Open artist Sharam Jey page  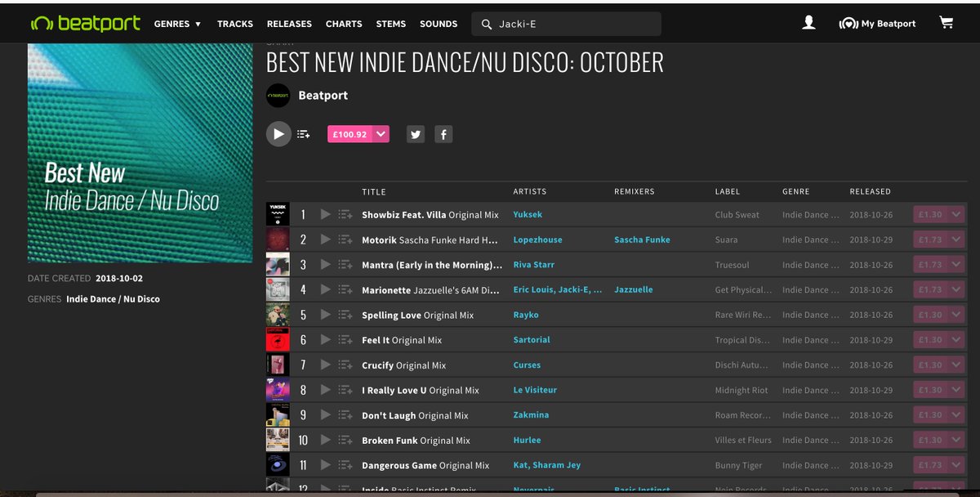(557, 465)
